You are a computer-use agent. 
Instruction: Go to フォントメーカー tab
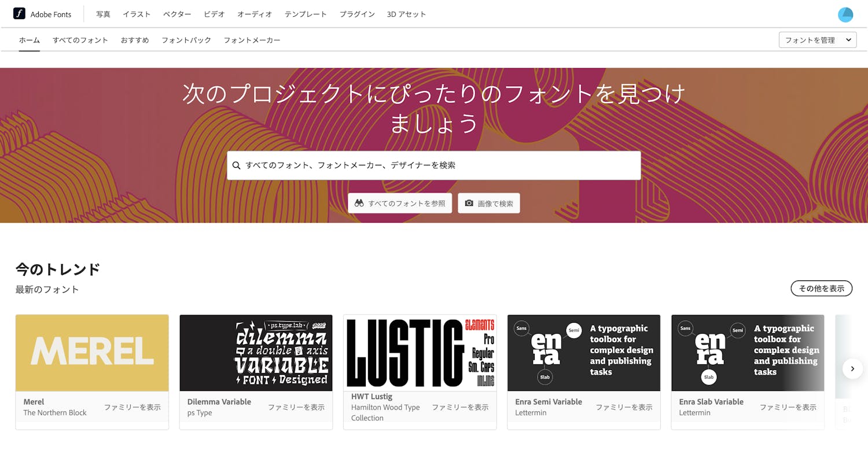click(252, 40)
